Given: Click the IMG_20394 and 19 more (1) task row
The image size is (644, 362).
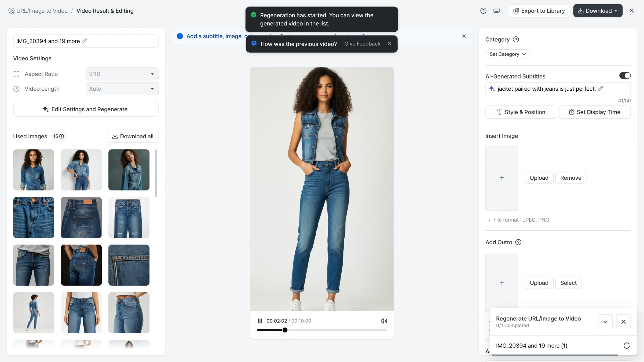Looking at the screenshot, I should coord(563,345).
